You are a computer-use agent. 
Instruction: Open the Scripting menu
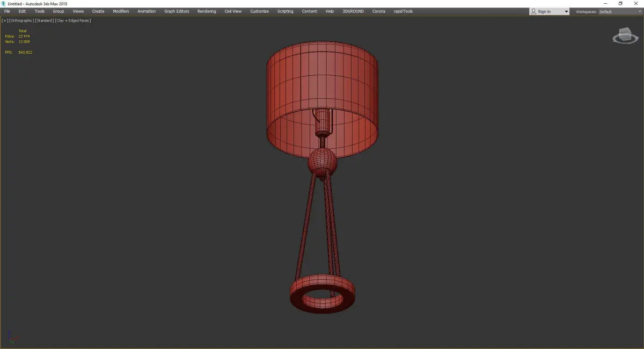[x=285, y=11]
